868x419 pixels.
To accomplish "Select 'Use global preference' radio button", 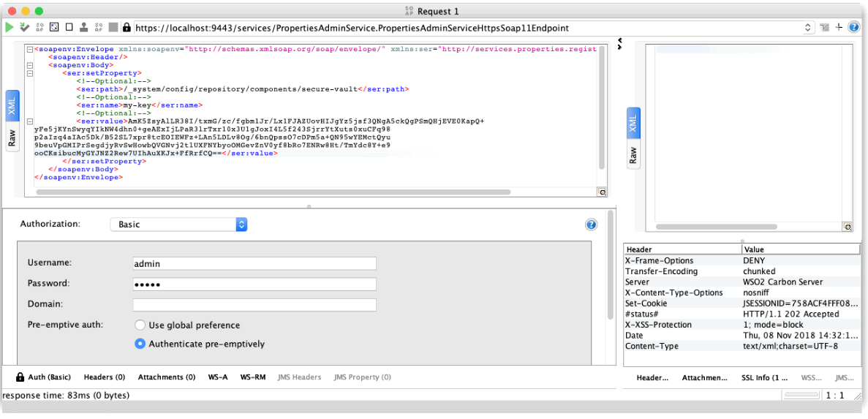I will click(x=140, y=325).
